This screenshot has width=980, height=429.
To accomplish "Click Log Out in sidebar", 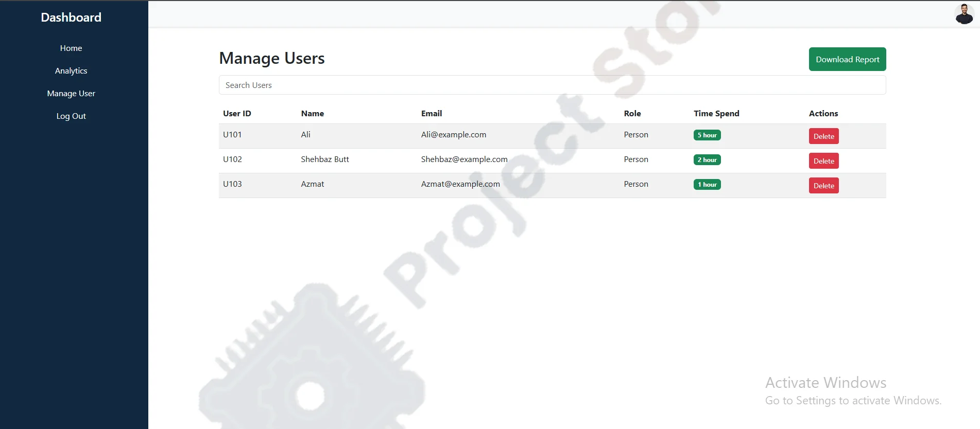I will tap(71, 116).
